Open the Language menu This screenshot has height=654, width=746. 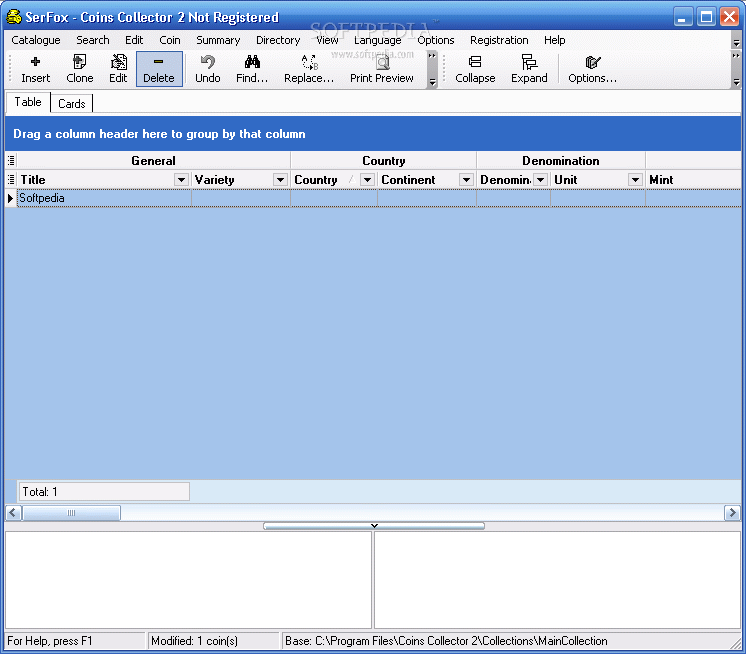[x=377, y=40]
